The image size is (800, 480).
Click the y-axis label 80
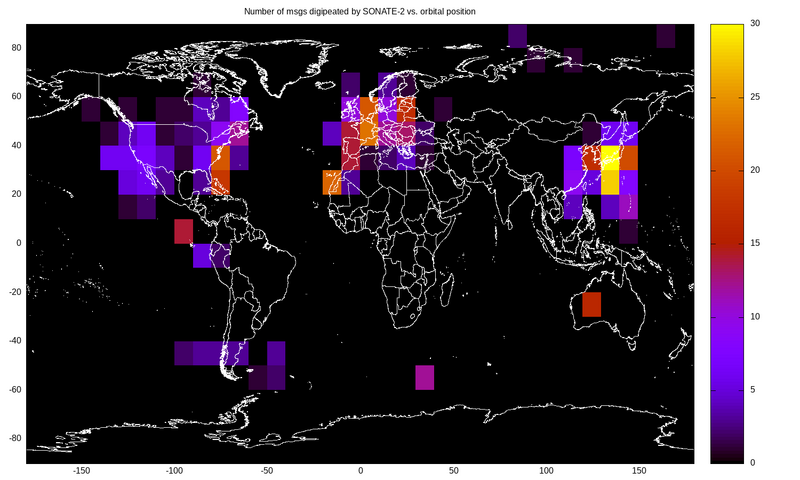tap(14, 48)
